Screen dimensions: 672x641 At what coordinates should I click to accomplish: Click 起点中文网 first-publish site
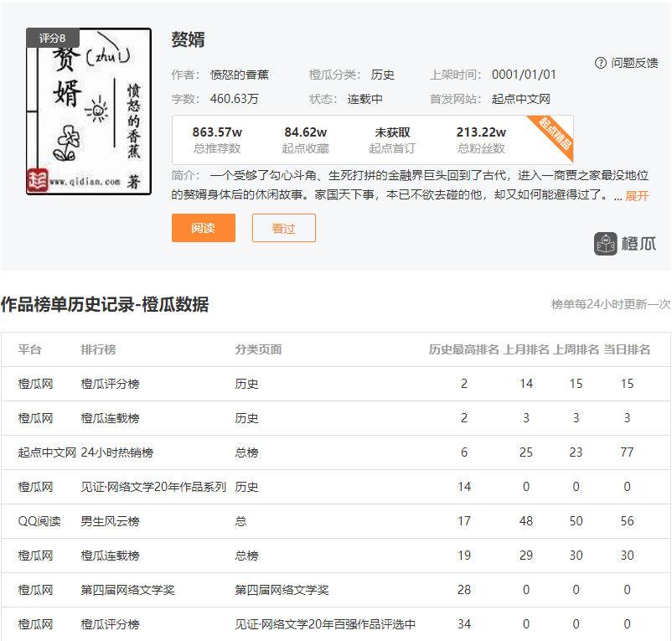[x=520, y=99]
